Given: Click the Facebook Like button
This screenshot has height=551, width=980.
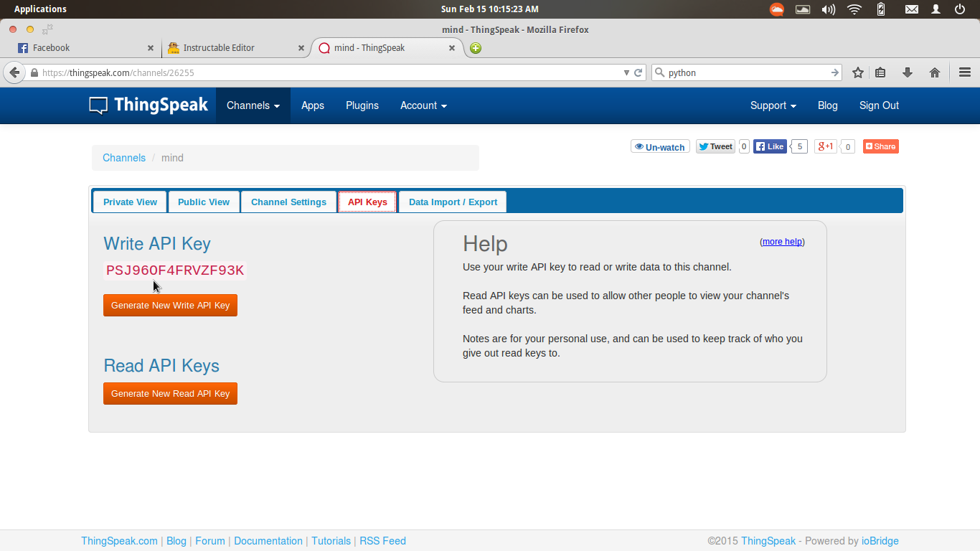Looking at the screenshot, I should (770, 146).
